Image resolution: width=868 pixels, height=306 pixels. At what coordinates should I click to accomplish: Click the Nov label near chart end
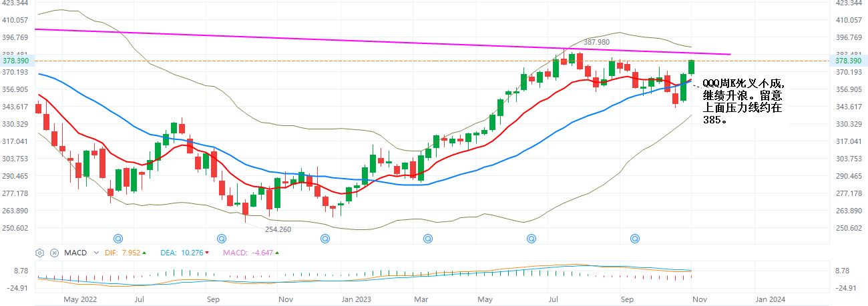[x=699, y=300]
